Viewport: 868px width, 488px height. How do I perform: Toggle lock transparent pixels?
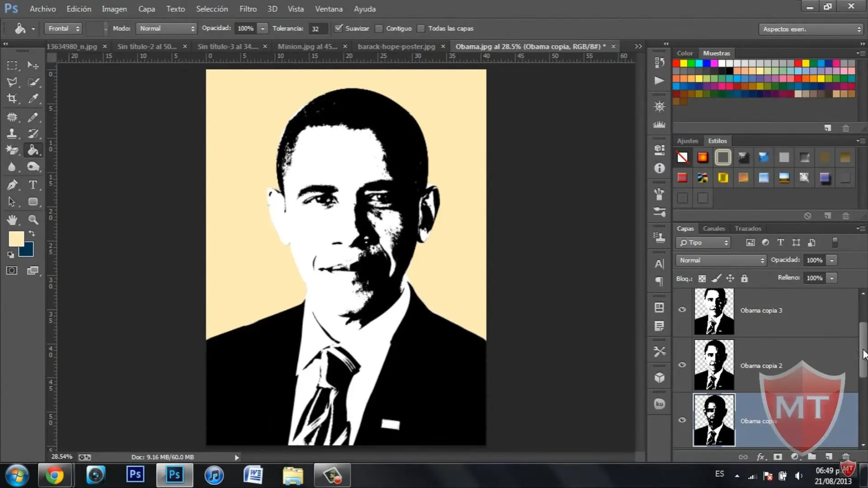[702, 279]
